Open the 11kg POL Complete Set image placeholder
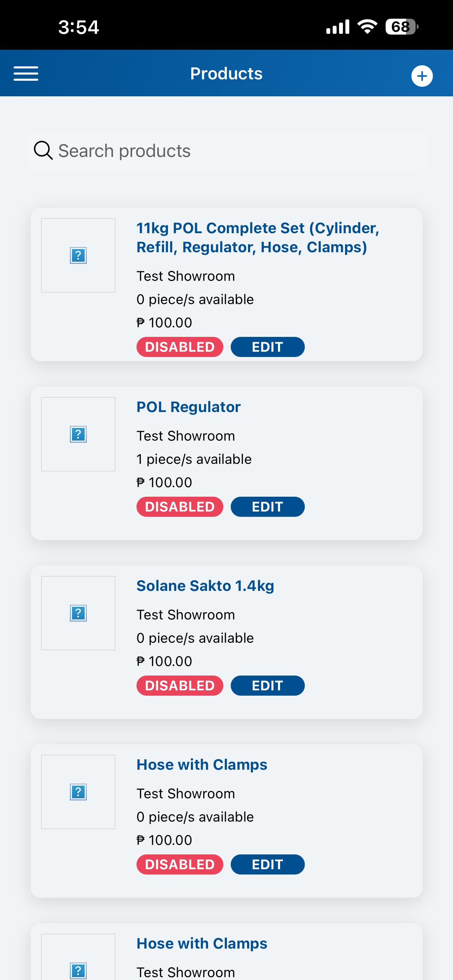Screen dimensions: 453x980 point(78,255)
